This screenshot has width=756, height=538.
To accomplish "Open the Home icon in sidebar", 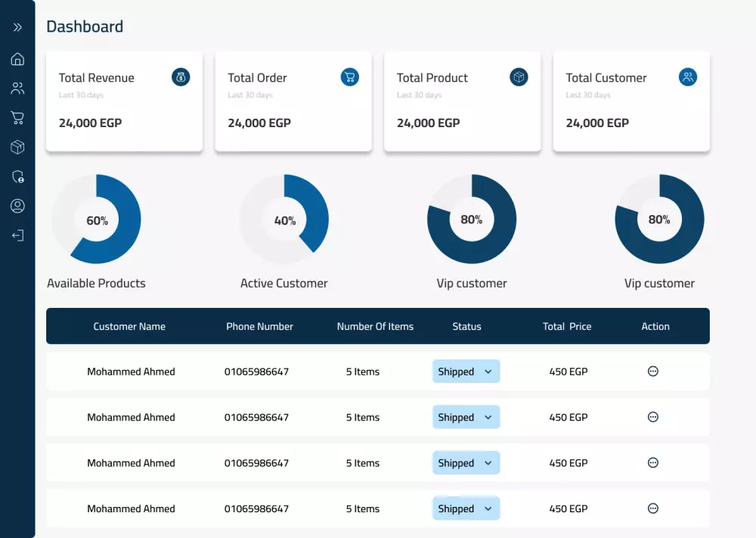I will click(x=17, y=59).
